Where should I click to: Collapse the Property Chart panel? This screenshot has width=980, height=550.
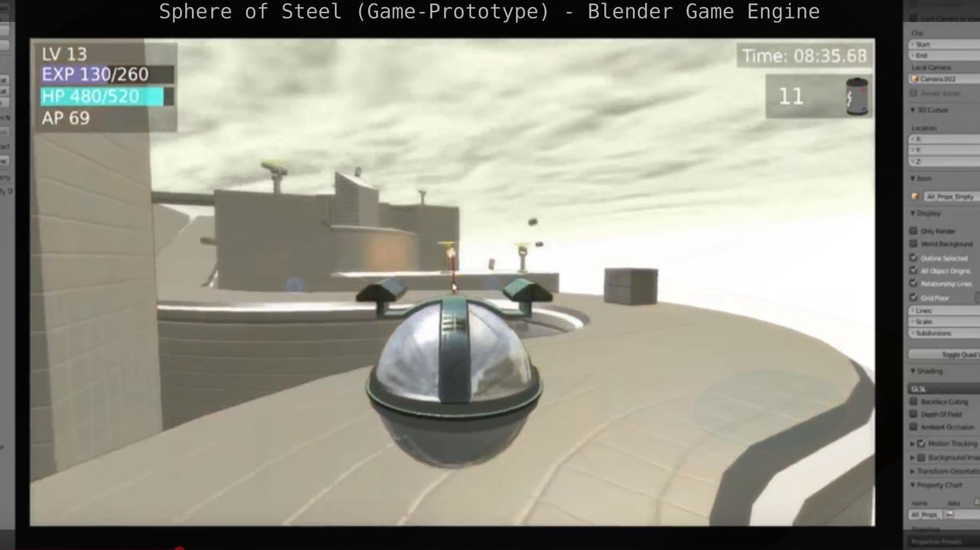pyautogui.click(x=913, y=485)
